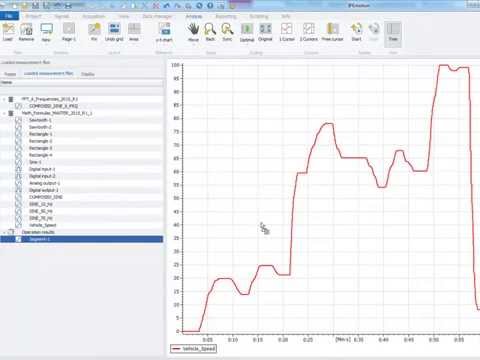Open the Signals ribbon tab
This screenshot has height=360, width=480.
point(62,16)
